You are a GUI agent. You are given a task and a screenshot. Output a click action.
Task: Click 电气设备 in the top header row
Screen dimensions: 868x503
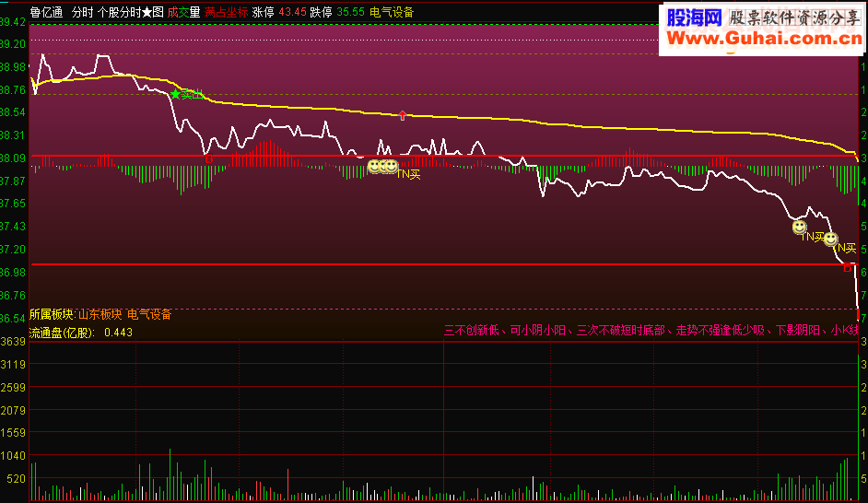(392, 12)
